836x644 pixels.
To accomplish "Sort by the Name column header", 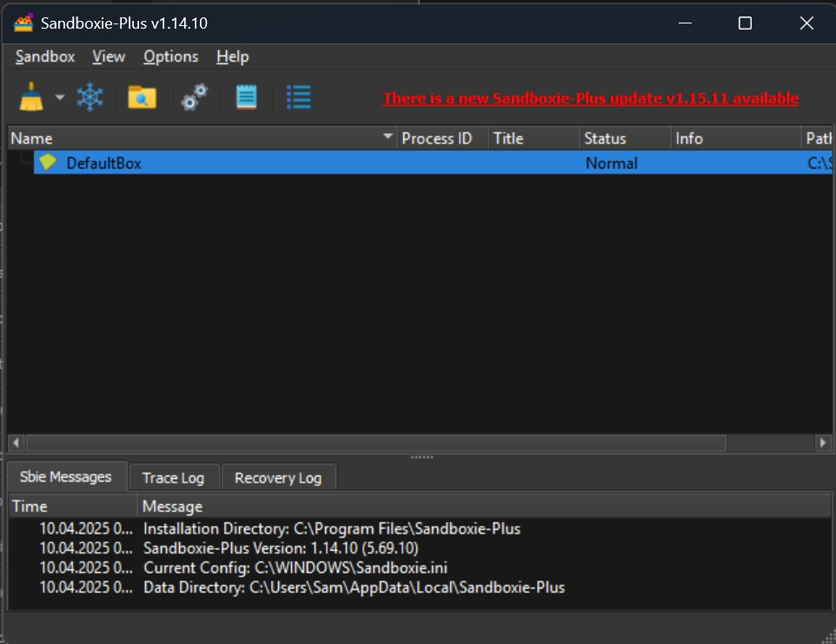I will coord(202,138).
